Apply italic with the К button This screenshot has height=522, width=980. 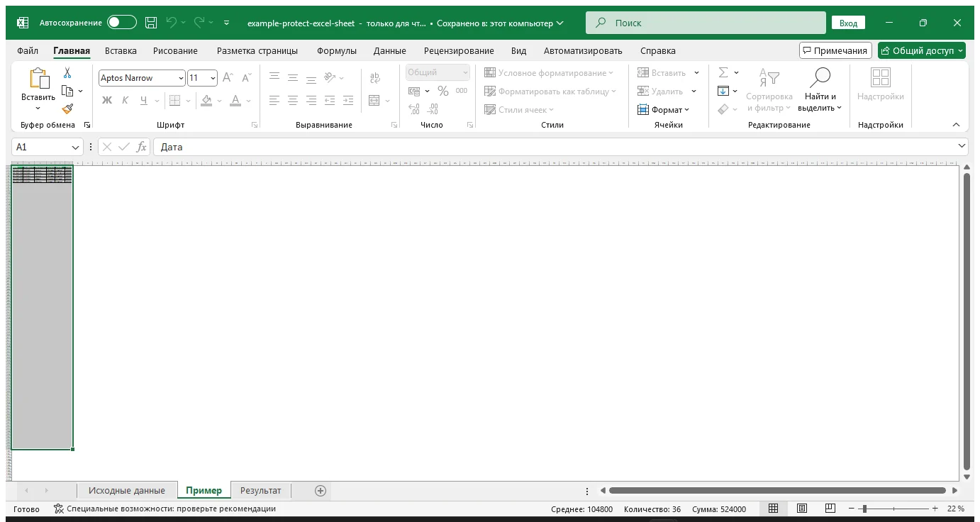coord(125,100)
